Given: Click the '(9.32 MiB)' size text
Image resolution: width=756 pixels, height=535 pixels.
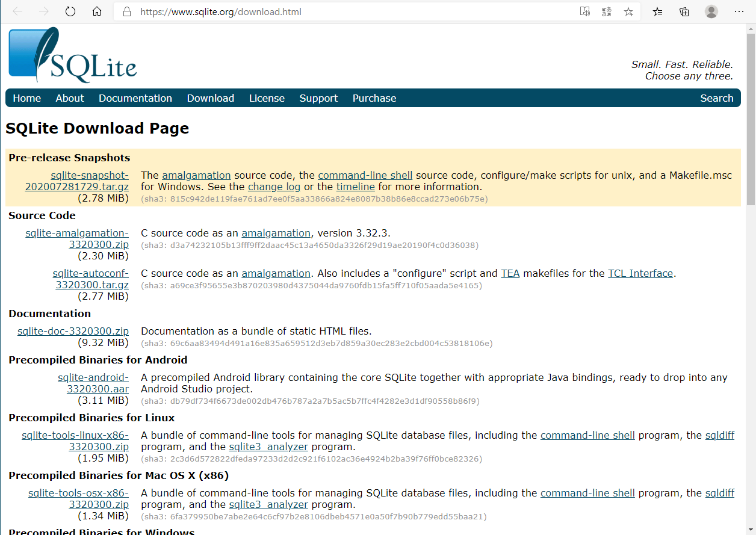Looking at the screenshot, I should click(x=103, y=342).
